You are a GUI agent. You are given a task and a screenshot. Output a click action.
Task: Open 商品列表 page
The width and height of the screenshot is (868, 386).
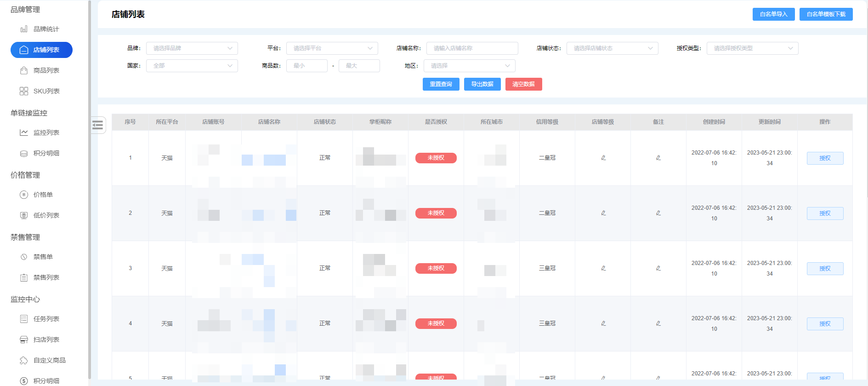[x=46, y=70]
